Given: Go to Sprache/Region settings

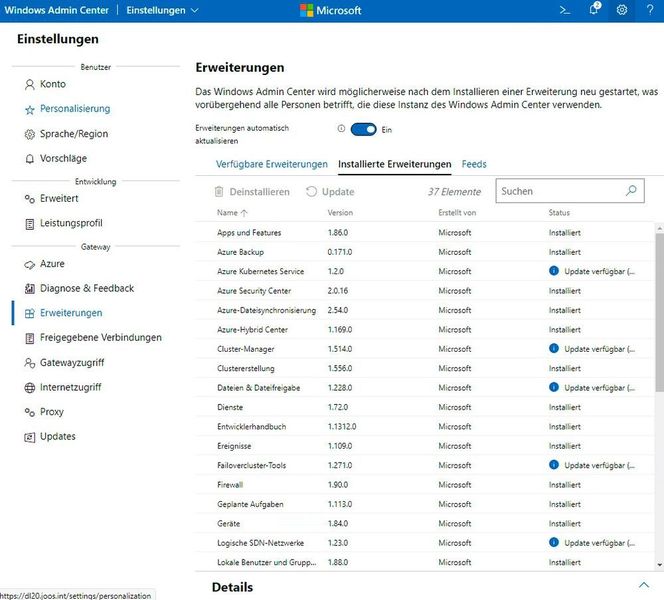Looking at the screenshot, I should [x=74, y=134].
